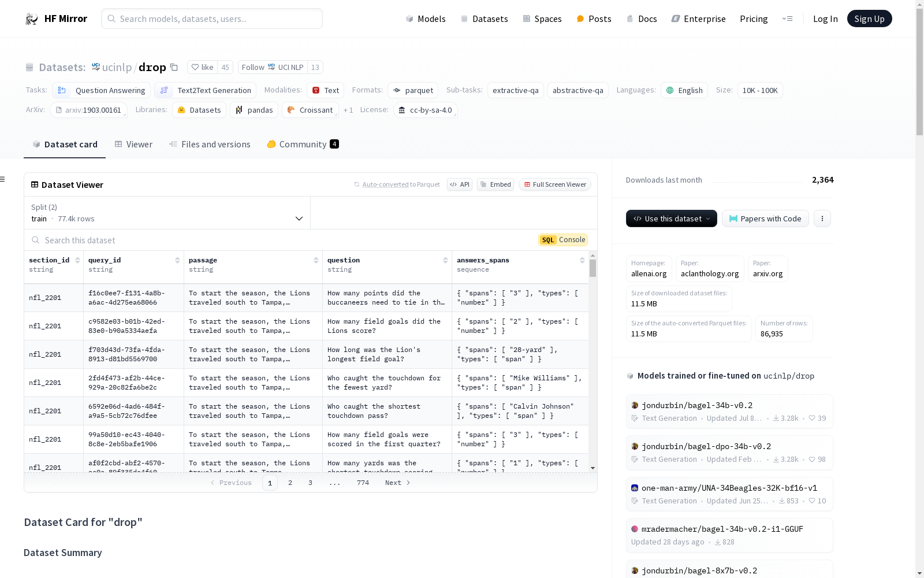924x578 pixels.
Task: Sort the query_id column
Action: click(177, 260)
